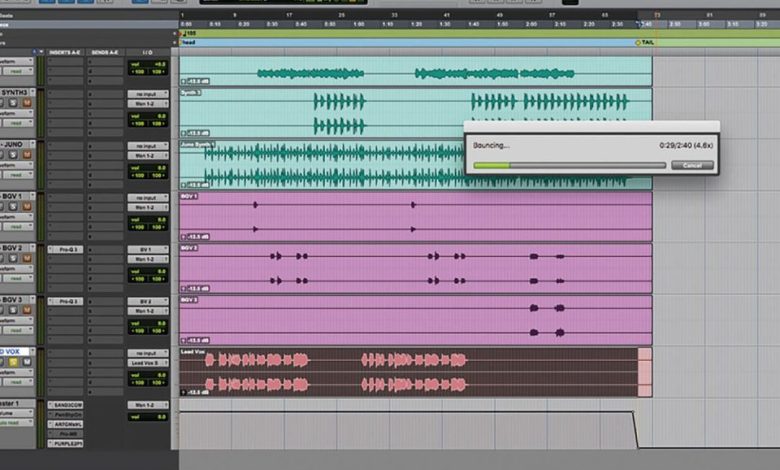Click the Pro-Q 3 insert button on BGV 3

pos(65,301)
